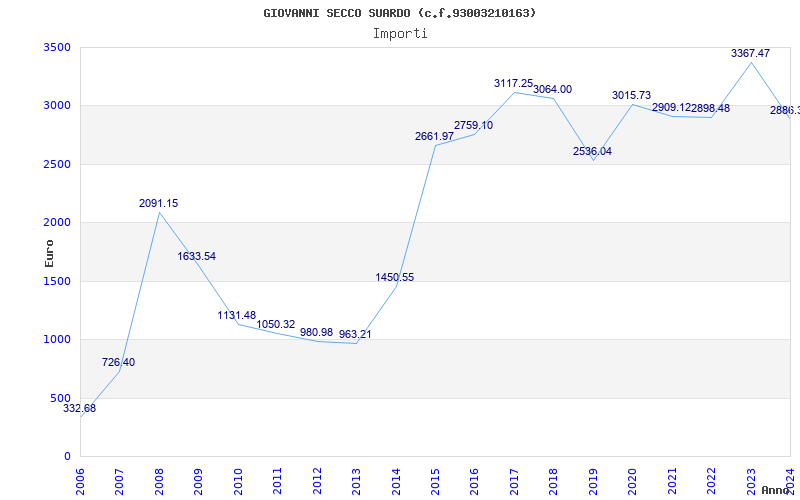This screenshot has height=500, width=800.
Task: Click x-axis year 2020
Action: pos(633,482)
